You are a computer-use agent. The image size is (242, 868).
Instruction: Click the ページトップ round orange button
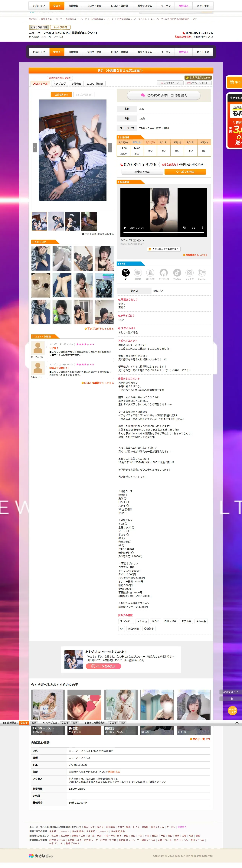(x=233, y=710)
